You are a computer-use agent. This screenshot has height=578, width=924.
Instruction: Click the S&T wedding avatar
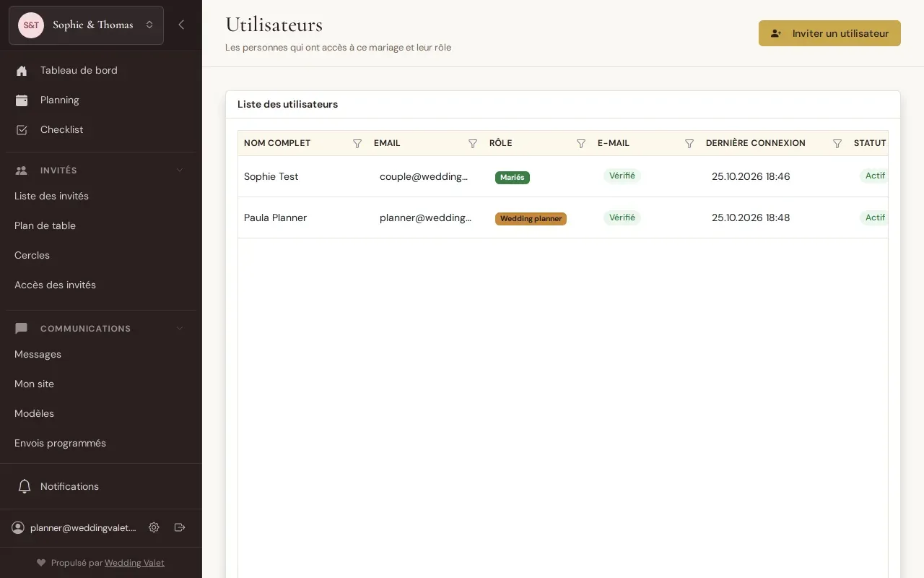(x=31, y=25)
